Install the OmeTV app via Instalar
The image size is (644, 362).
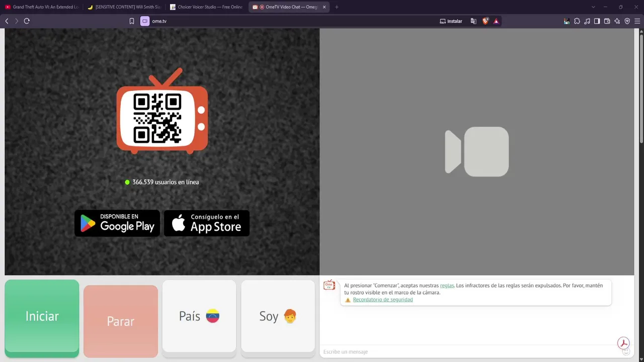click(x=451, y=21)
